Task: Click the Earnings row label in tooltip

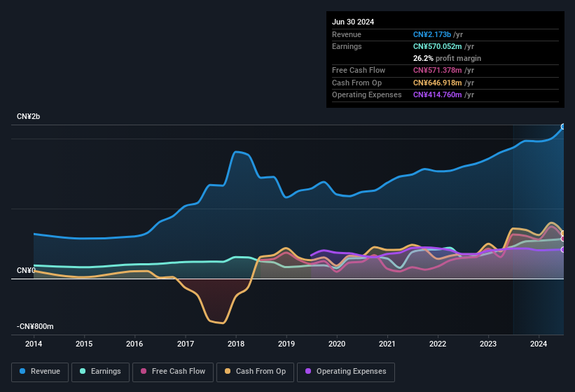Action: (x=347, y=46)
